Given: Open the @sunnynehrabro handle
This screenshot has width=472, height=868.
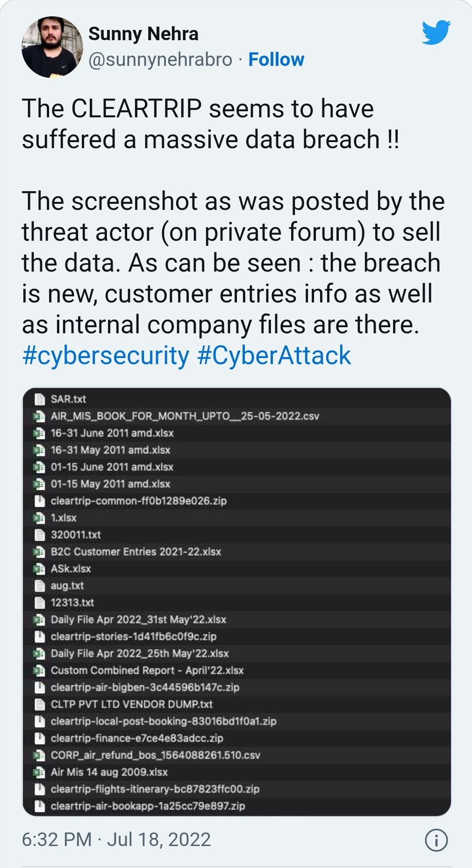Looking at the screenshot, I should pyautogui.click(x=160, y=60).
